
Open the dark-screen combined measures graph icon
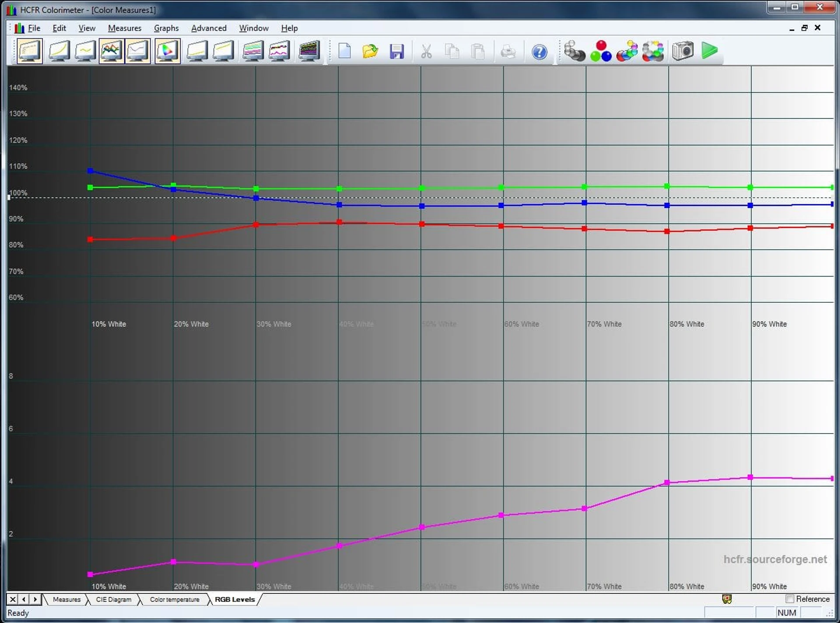point(309,51)
